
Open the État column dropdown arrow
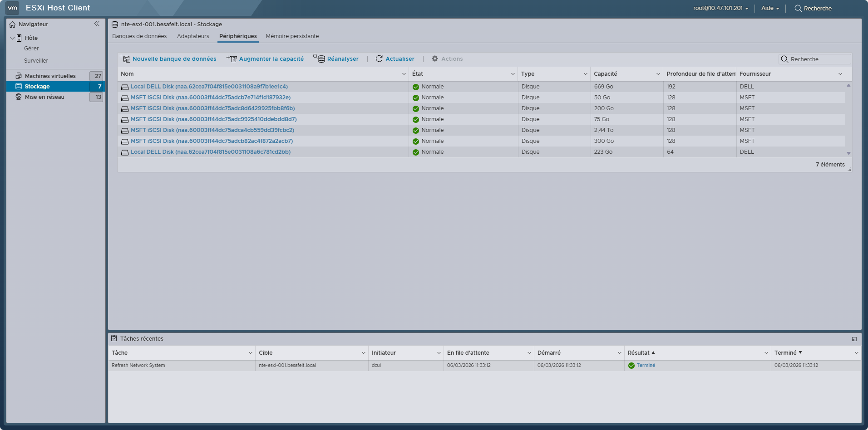513,74
